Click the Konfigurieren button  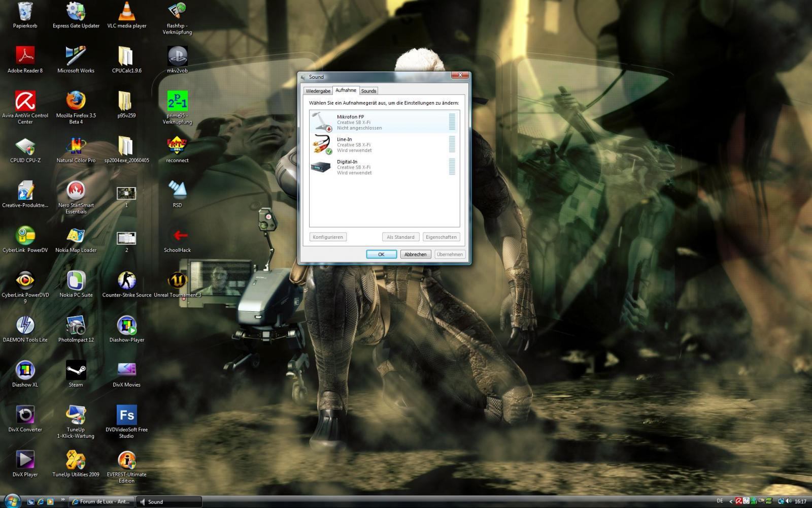click(328, 237)
